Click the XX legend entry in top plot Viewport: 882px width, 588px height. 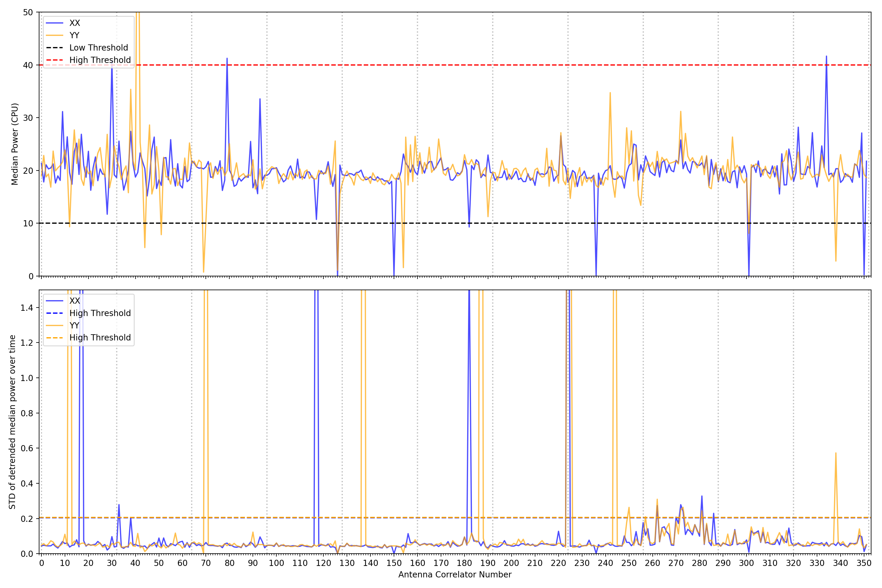[74, 23]
